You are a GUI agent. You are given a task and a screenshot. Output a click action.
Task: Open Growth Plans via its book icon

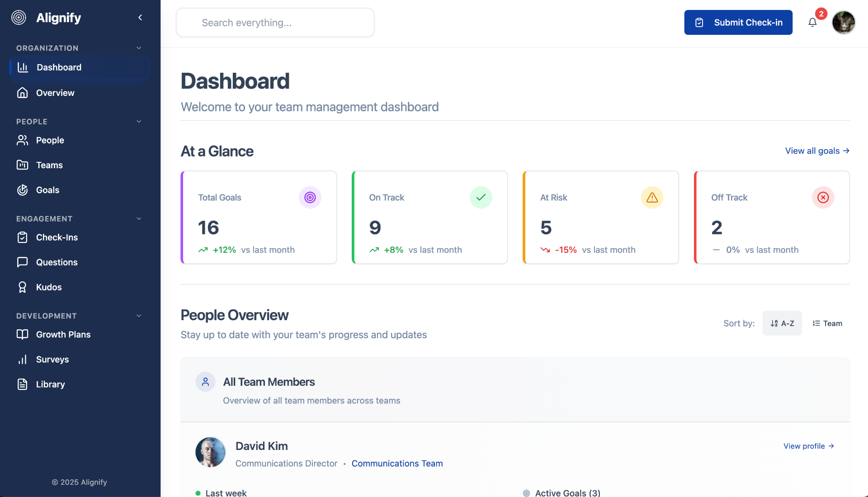pyautogui.click(x=23, y=334)
